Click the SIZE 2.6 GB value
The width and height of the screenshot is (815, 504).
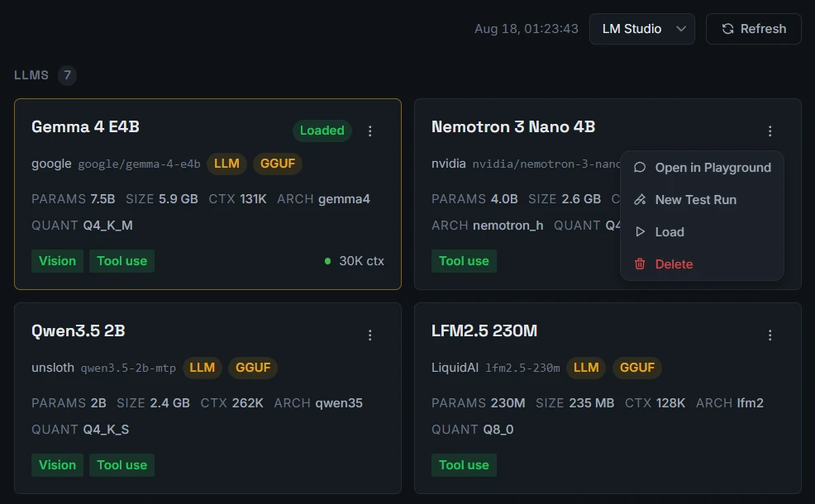[581, 199]
